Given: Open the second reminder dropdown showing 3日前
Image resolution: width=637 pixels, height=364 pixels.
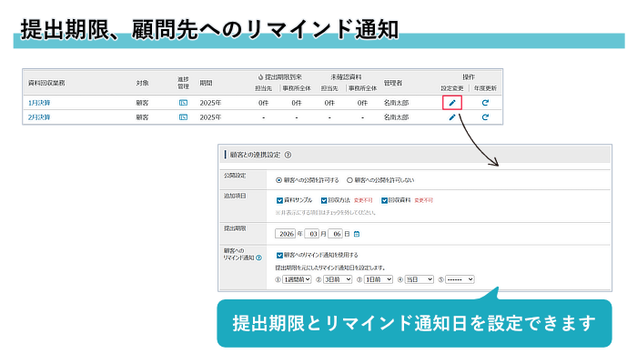Looking at the screenshot, I should [x=338, y=279].
